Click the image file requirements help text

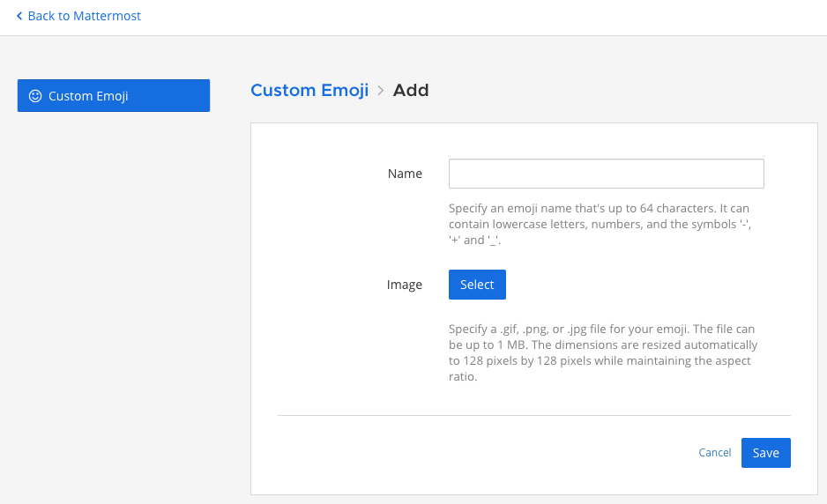click(x=602, y=352)
